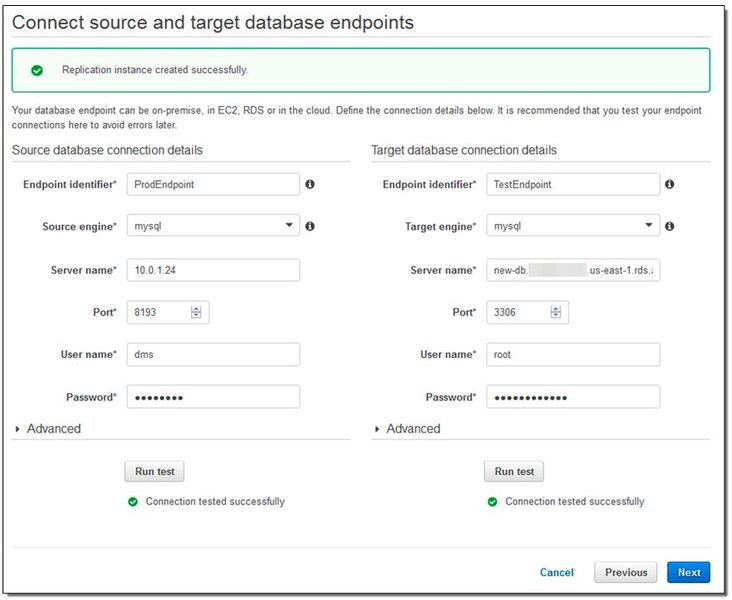Run test for source database connection

pyautogui.click(x=154, y=472)
